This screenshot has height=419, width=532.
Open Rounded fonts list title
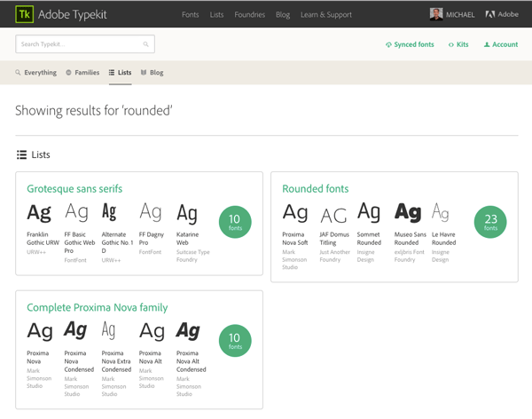click(316, 188)
